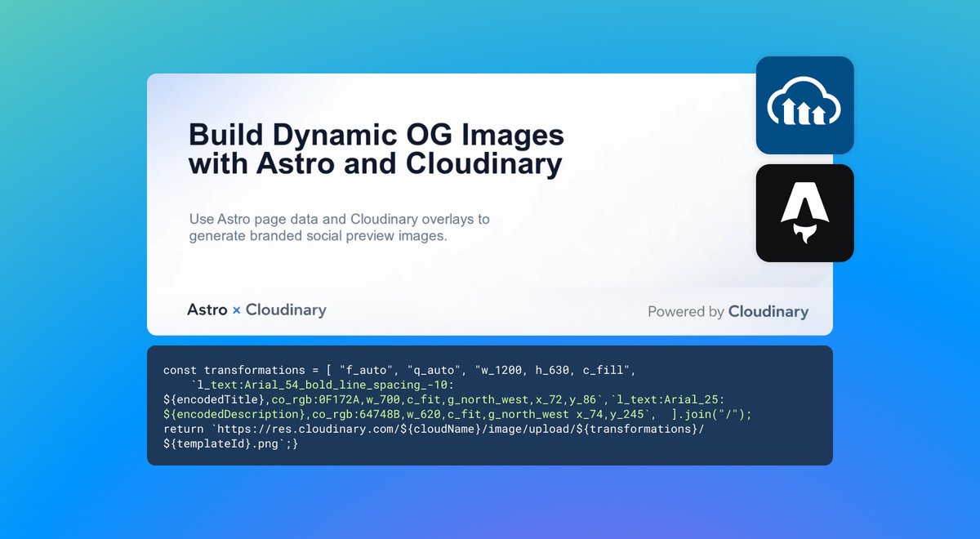Click the heading line "with Astro and Cloudinary"
980x539 pixels.
(375, 163)
